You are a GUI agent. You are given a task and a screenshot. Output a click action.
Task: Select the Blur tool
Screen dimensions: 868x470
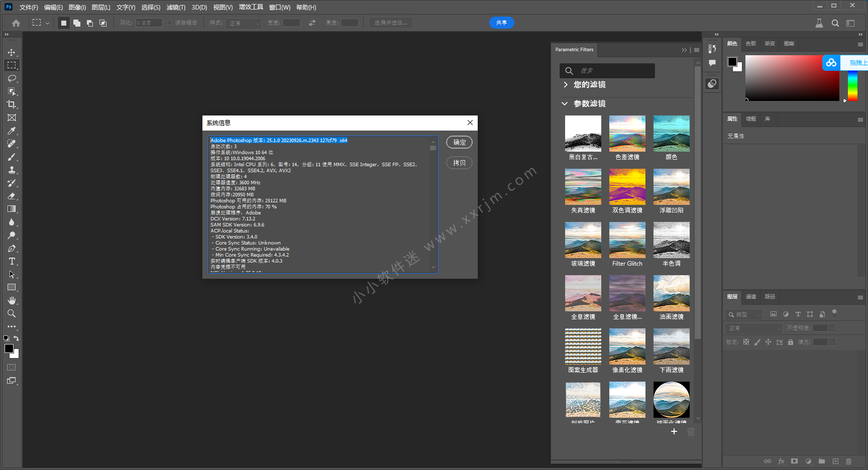point(12,222)
